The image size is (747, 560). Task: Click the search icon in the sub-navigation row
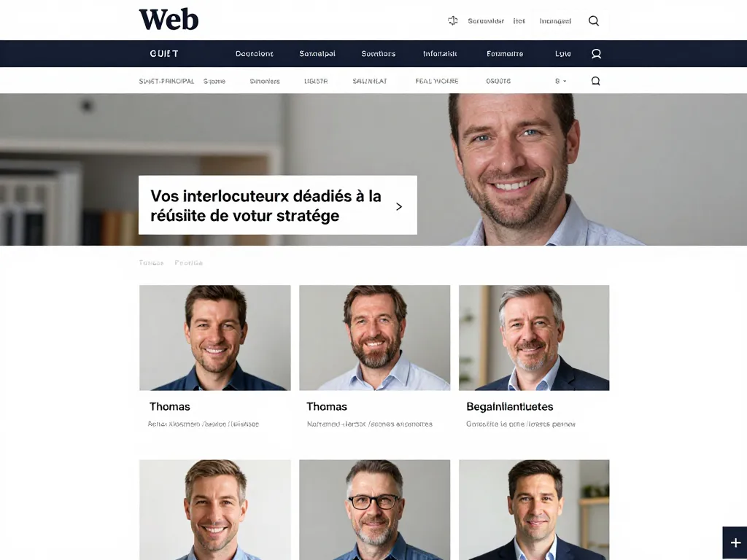[595, 81]
